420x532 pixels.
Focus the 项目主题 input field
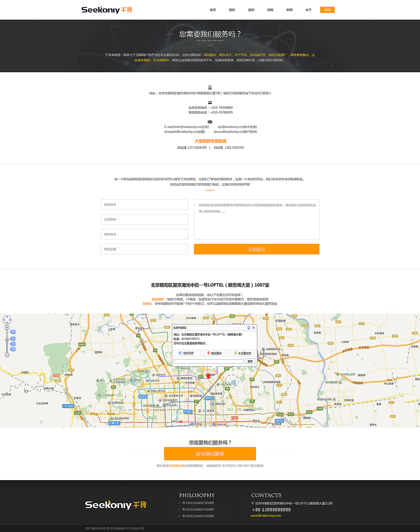[x=144, y=249]
